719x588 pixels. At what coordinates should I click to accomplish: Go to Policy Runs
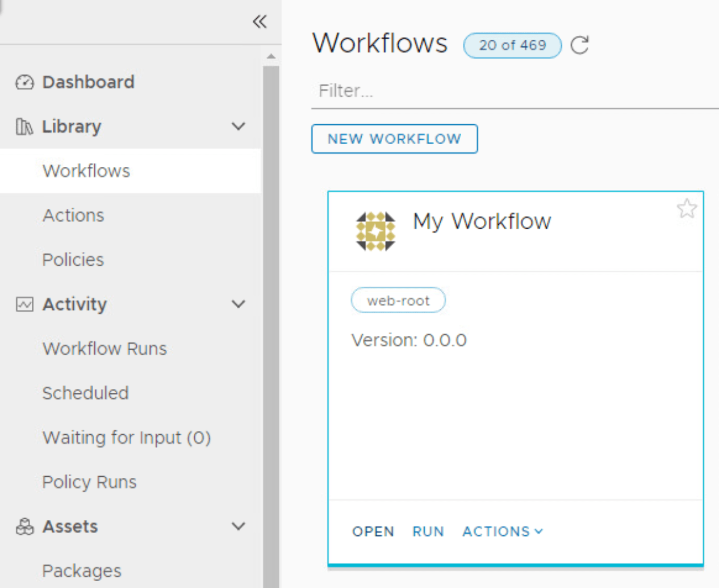[x=89, y=482]
